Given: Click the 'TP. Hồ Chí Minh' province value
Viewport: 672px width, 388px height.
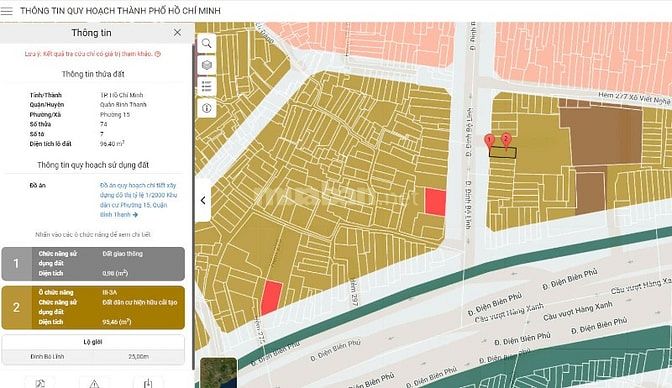Looking at the screenshot, I should pos(122,95).
